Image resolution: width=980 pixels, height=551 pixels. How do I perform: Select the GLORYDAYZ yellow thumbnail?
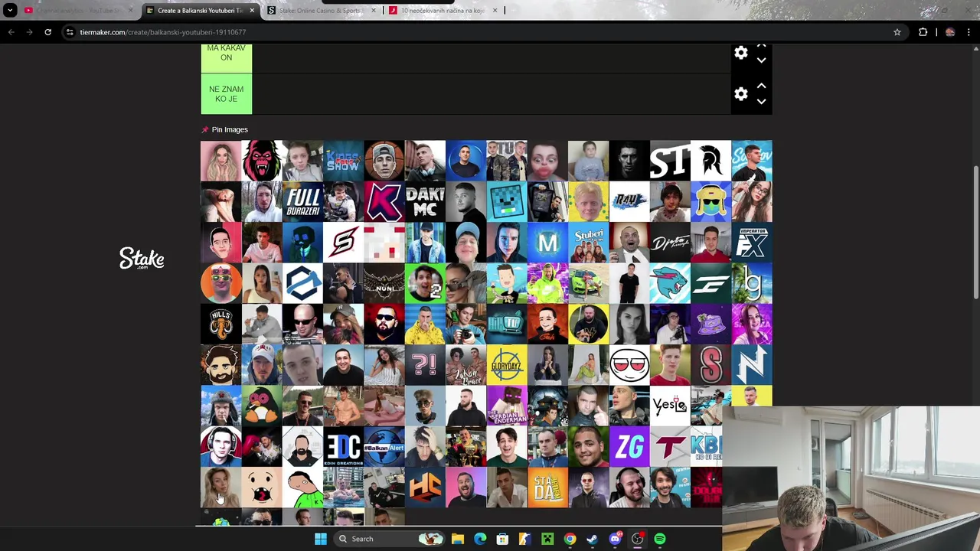[x=507, y=365]
